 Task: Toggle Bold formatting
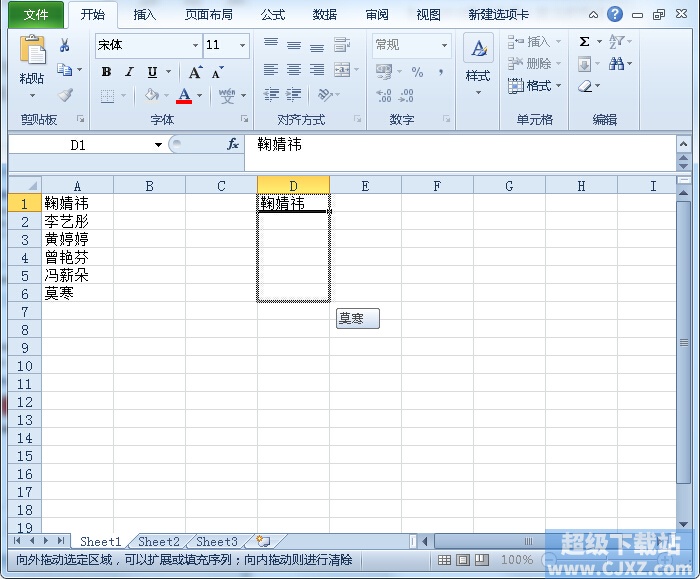(x=106, y=72)
